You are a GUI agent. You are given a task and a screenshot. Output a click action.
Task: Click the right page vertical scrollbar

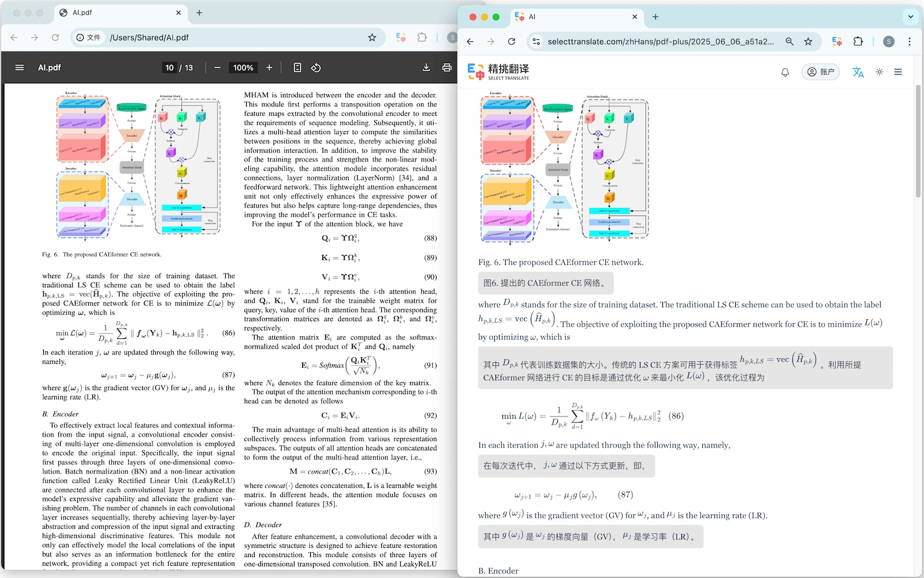coord(919,142)
